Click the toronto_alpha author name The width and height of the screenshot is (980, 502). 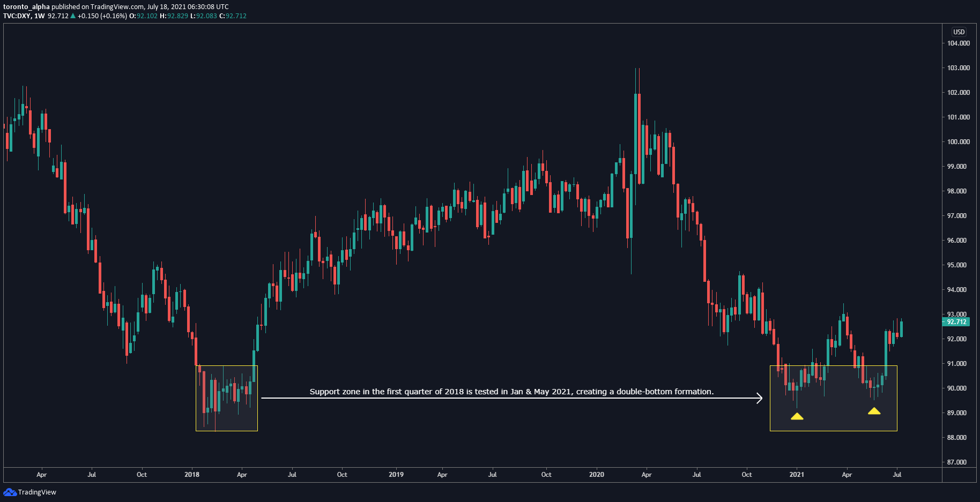(x=26, y=6)
